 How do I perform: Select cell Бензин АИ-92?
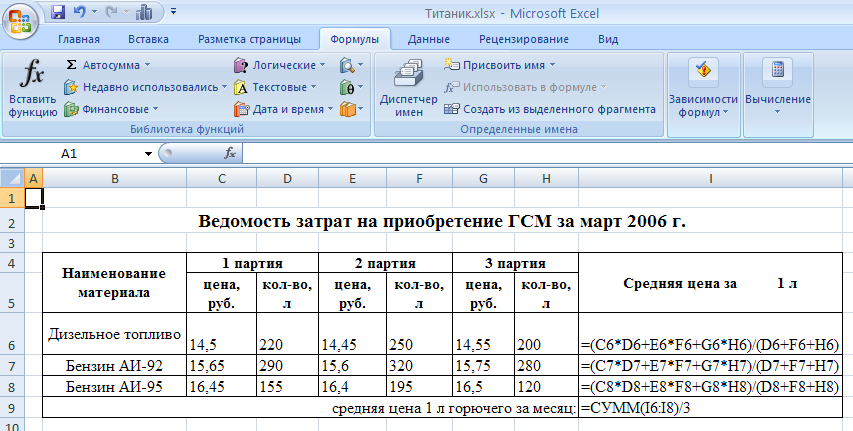point(114,365)
